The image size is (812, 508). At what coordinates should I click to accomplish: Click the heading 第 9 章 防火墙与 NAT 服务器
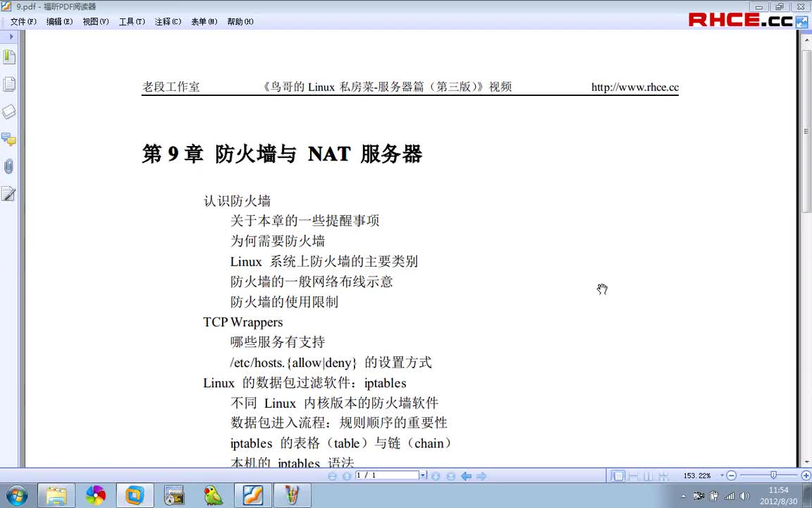coord(282,154)
